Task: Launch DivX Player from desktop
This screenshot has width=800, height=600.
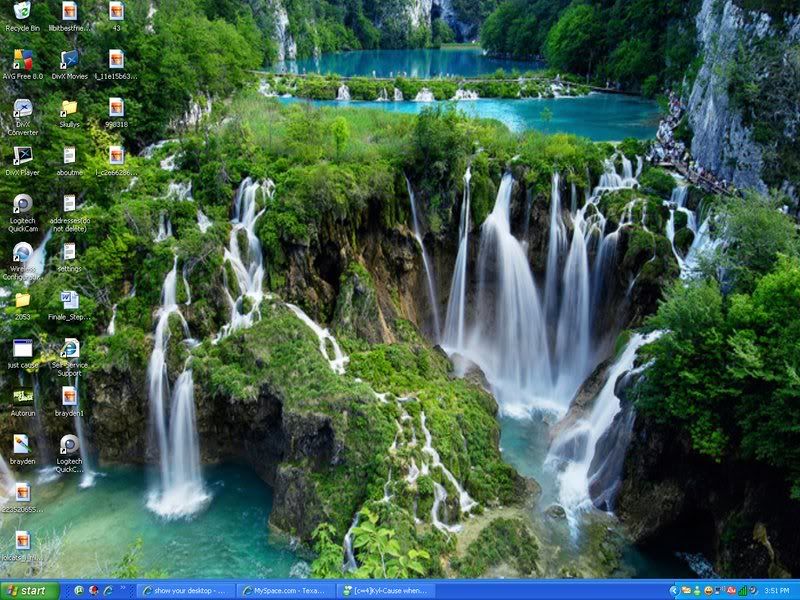Action: click(x=22, y=156)
